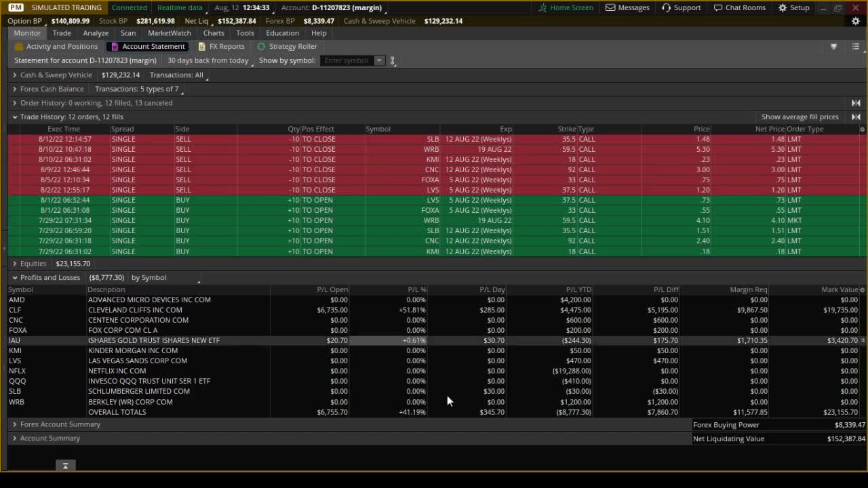Click the Net Liquidating Value amount
Viewport: 868px width, 488px height.
846,439
